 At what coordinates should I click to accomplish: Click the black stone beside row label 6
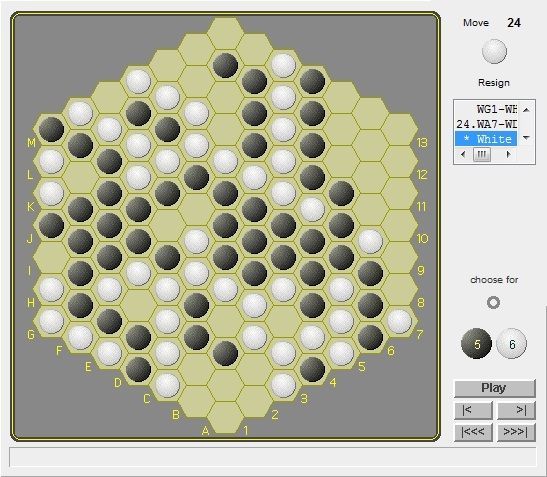[x=370, y=337]
